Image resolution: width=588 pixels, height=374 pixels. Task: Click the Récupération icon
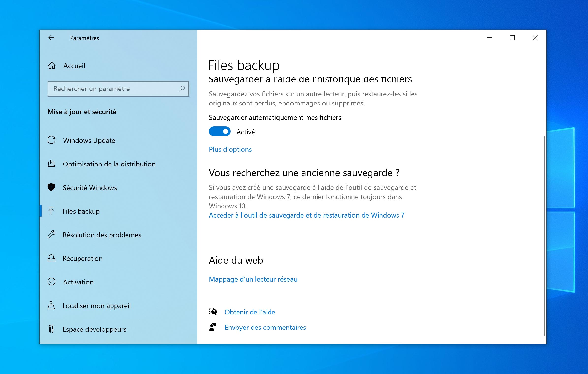pyautogui.click(x=51, y=258)
